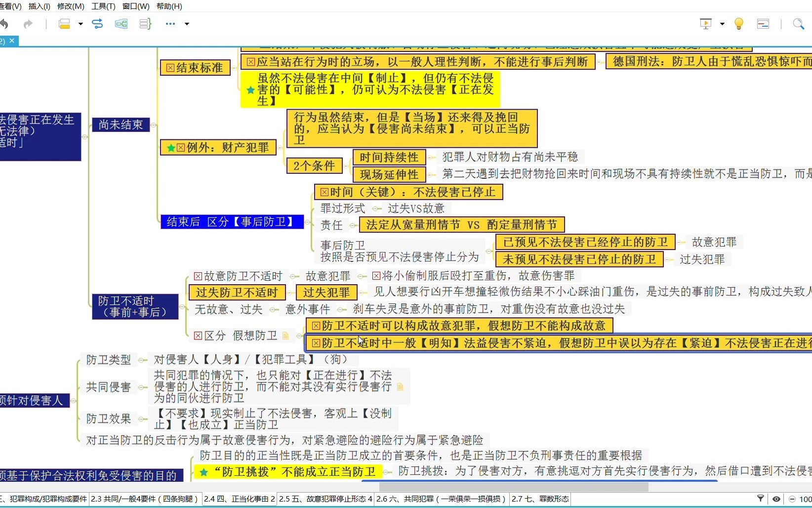Screen dimensions: 812x508
Task: Toggle the red X marker on 区分 假想防卫
Action: click(x=198, y=336)
